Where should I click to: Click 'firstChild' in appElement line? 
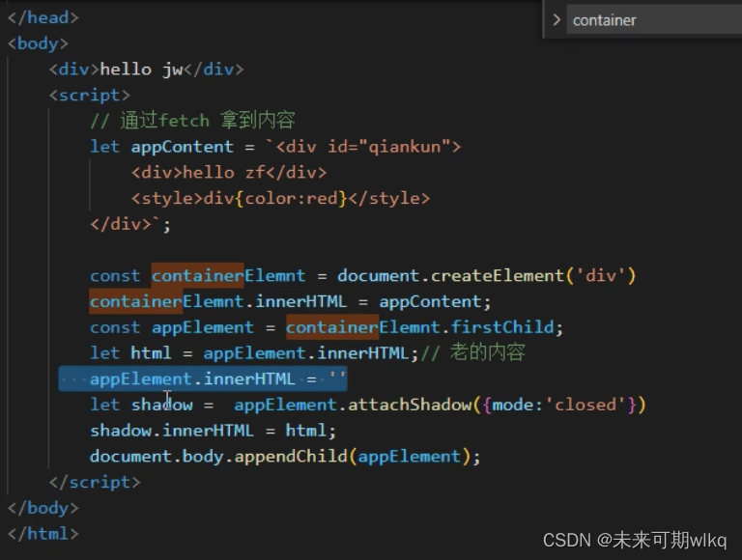[502, 327]
